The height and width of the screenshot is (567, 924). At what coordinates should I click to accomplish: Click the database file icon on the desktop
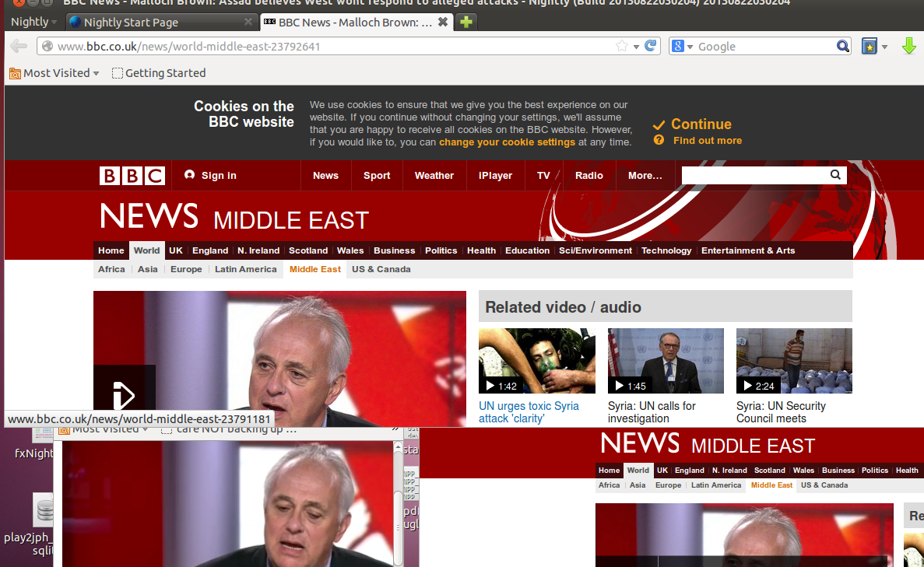44,510
